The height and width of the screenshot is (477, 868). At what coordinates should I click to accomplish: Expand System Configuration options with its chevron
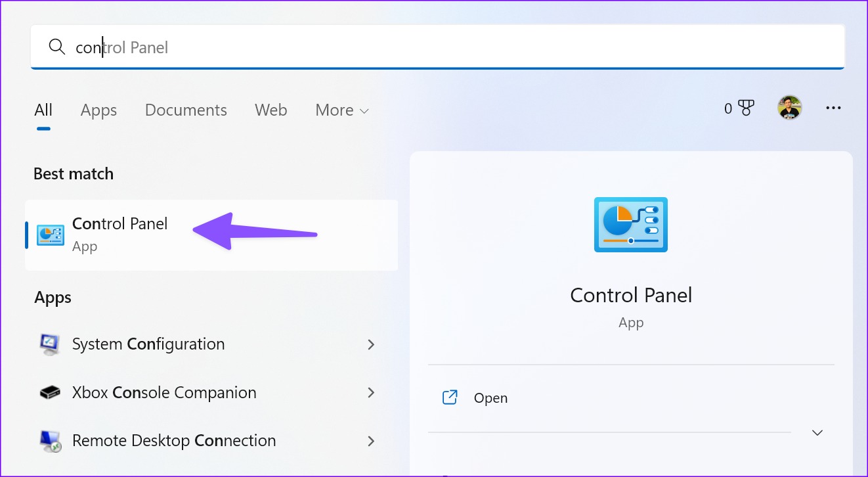point(372,344)
